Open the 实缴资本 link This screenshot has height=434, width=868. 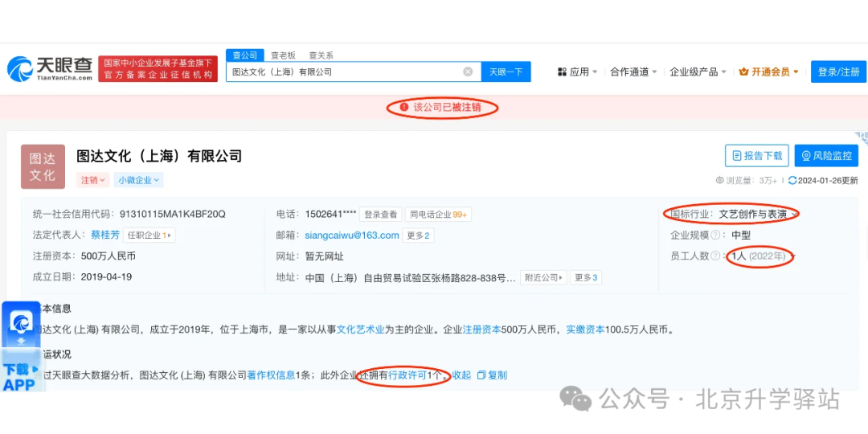click(x=584, y=330)
